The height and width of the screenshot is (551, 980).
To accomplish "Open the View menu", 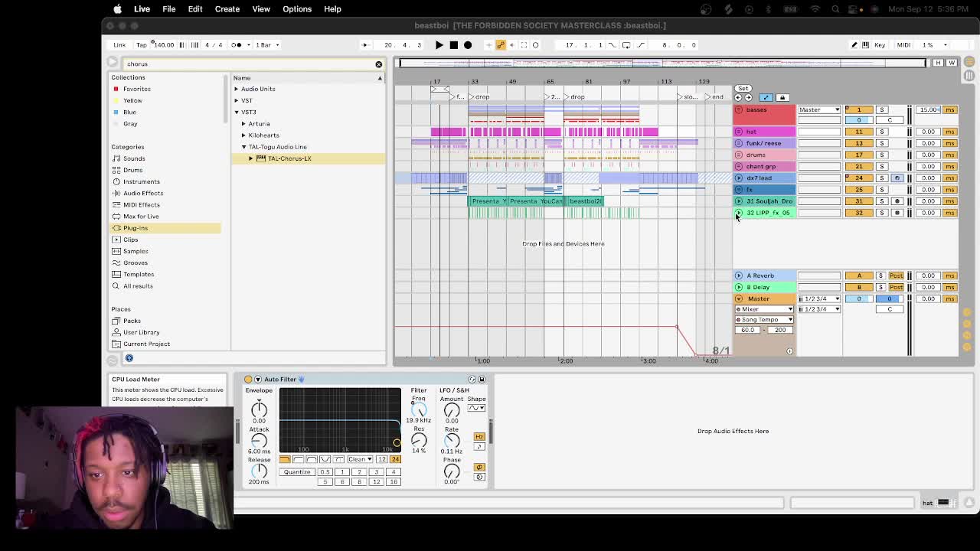I will coord(261,9).
